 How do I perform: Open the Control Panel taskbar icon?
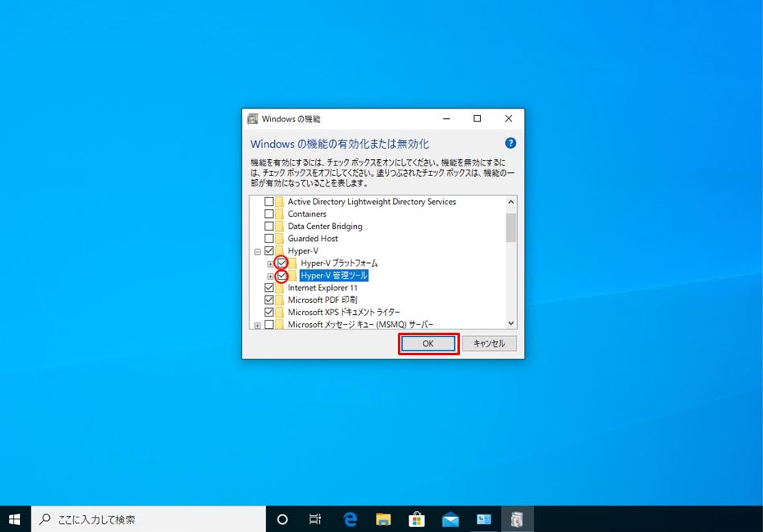(x=484, y=519)
